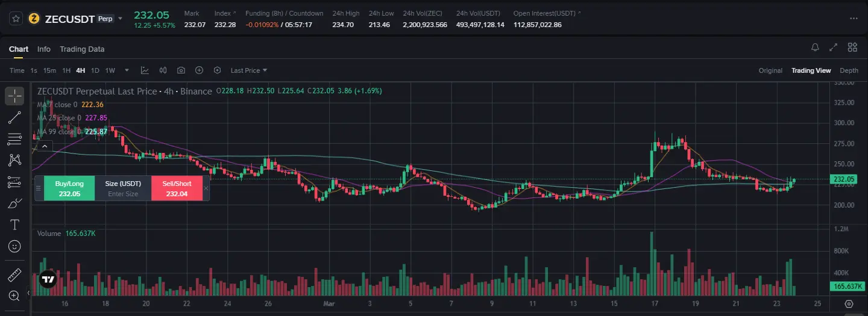Click the Open Interest(USDT) label link
The width and height of the screenshot is (868, 316).
(x=547, y=13)
